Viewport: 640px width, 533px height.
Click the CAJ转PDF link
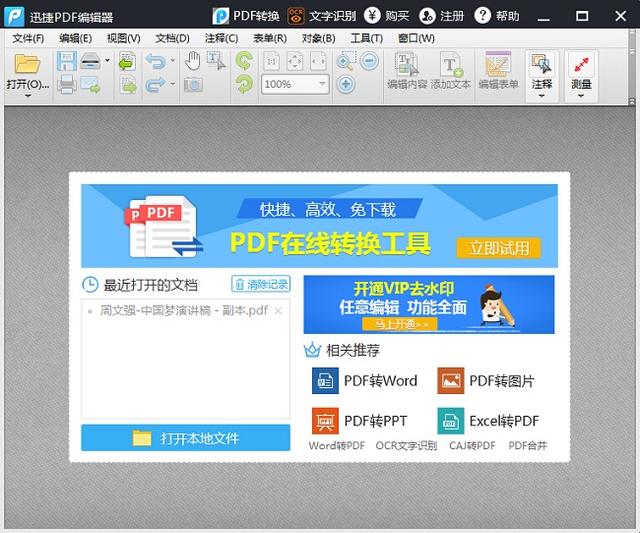[472, 445]
